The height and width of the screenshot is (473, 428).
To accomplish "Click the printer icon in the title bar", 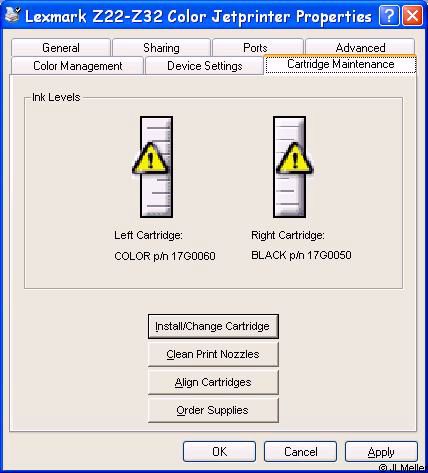I will coord(12,15).
